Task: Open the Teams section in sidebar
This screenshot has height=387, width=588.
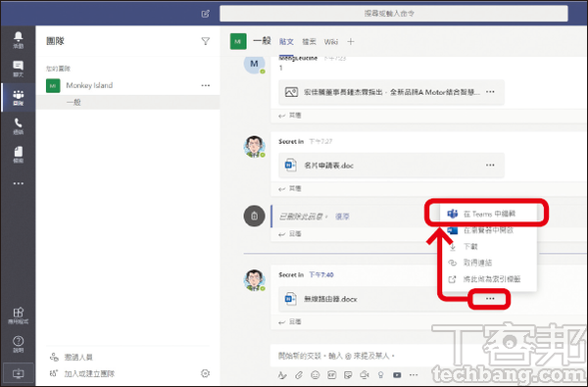Action: (x=18, y=98)
